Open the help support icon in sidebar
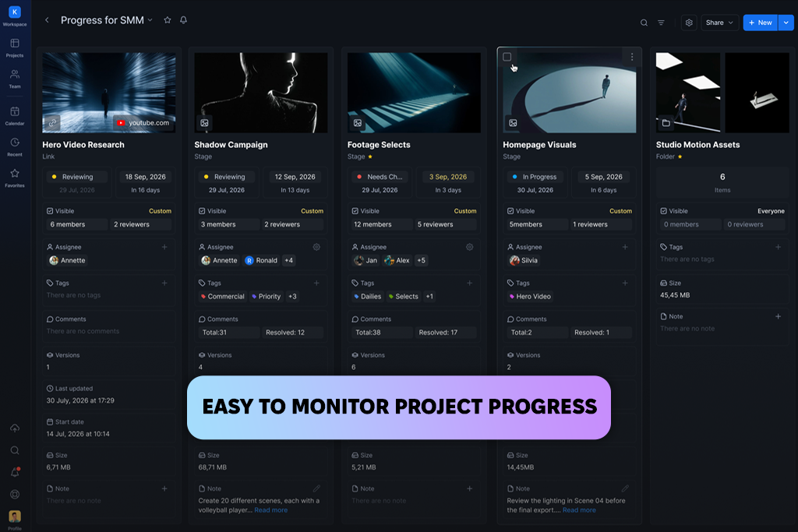The width and height of the screenshot is (798, 532). (15, 495)
